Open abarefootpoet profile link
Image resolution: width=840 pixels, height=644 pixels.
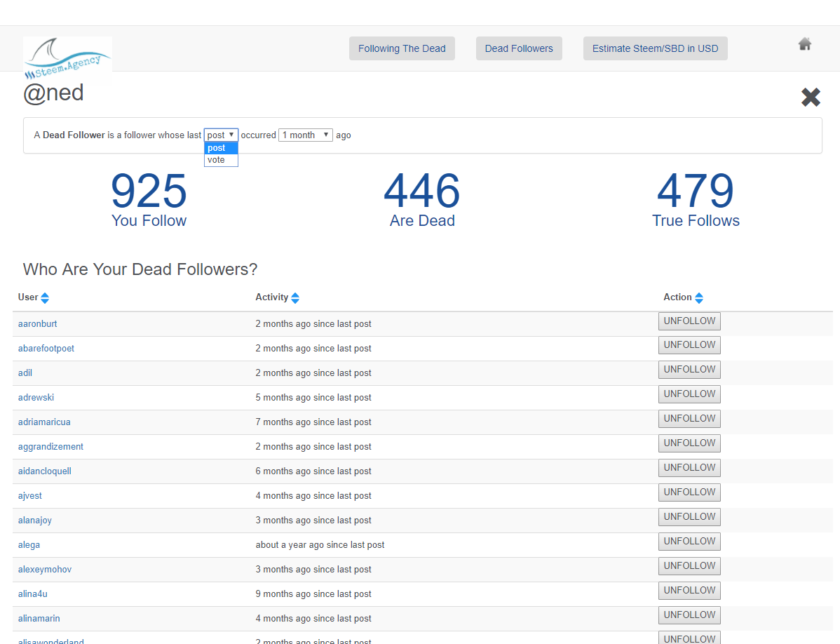[x=46, y=348]
